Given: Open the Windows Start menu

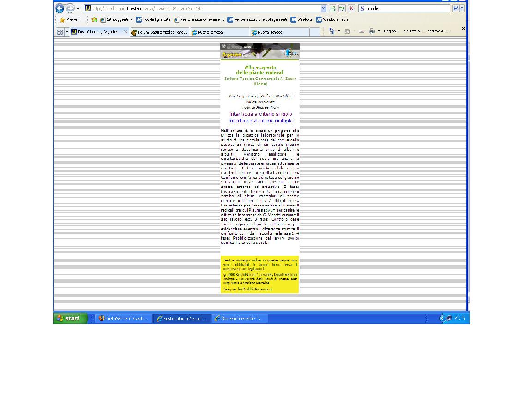Looking at the screenshot, I should point(70,319).
